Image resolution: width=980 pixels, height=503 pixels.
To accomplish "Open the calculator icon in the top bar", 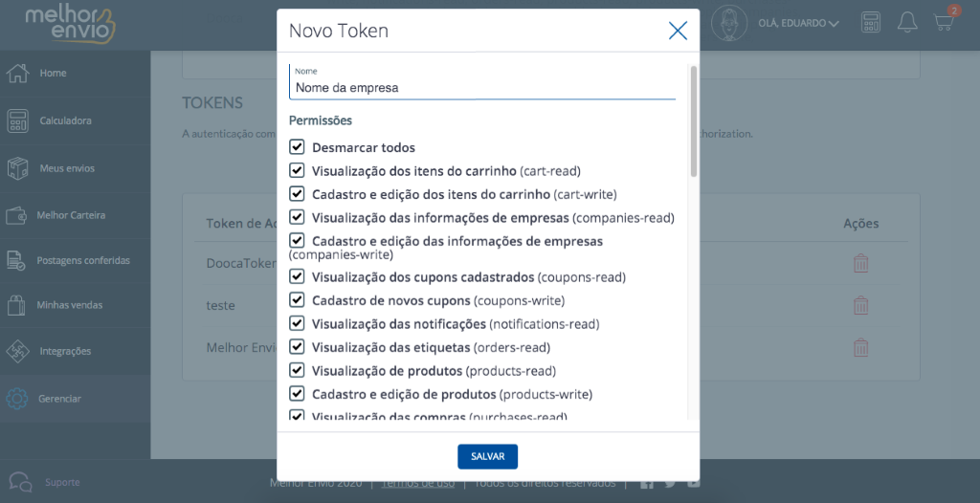I will point(871,22).
